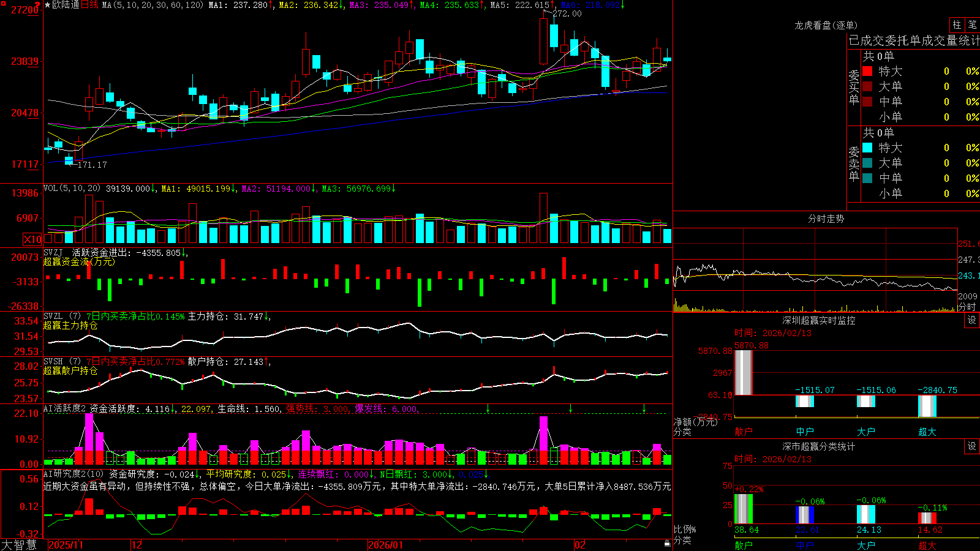The image size is (980, 551).
Task: Click the 大智慧 logo in the bottom corner
Action: (x=19, y=545)
